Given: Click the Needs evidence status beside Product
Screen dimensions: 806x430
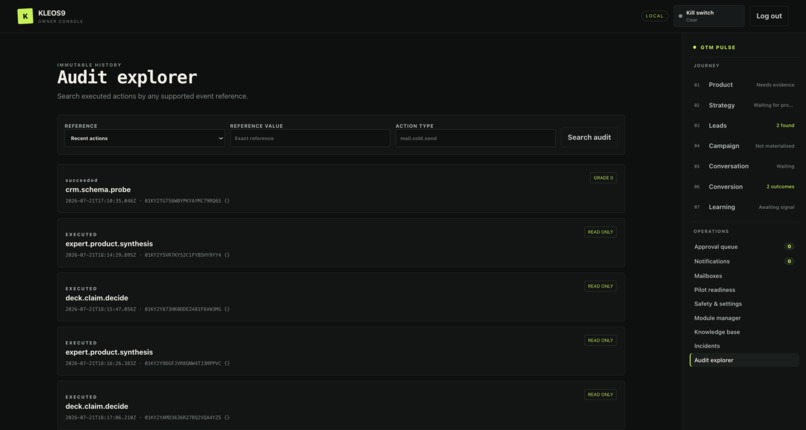Looking at the screenshot, I should (775, 85).
